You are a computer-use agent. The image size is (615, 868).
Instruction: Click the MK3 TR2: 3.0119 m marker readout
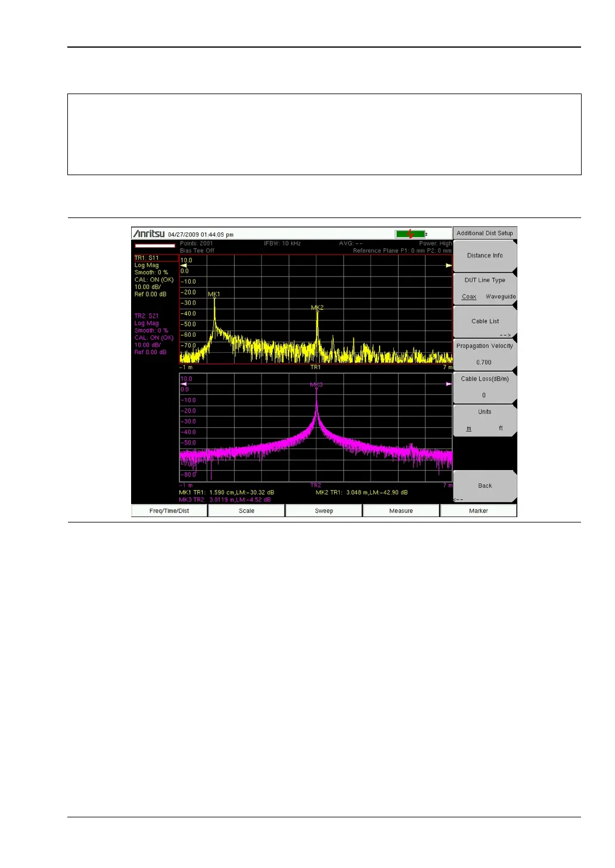[x=225, y=500]
